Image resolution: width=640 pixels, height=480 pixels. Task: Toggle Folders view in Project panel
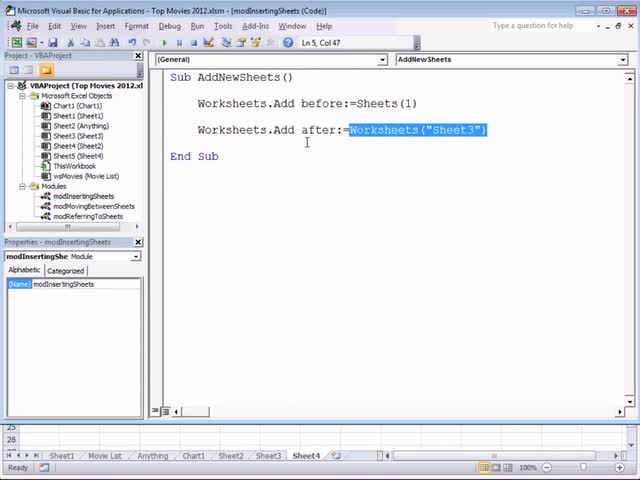(46, 70)
